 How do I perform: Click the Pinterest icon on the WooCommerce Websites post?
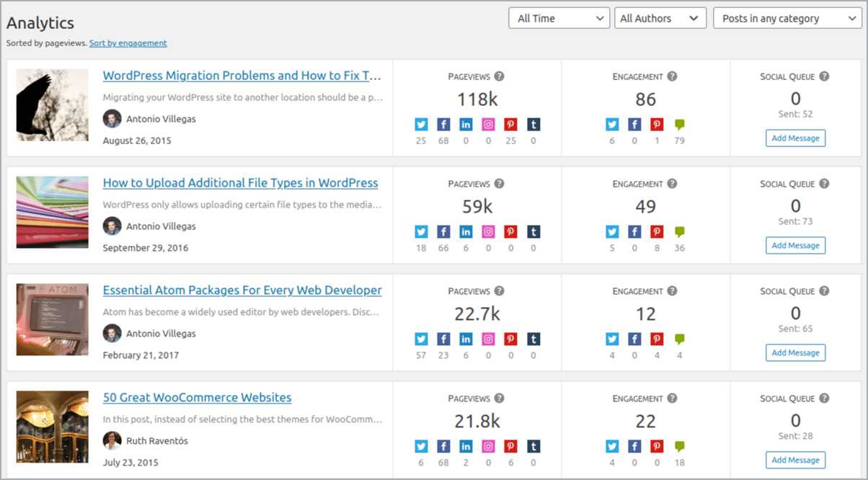(510, 445)
